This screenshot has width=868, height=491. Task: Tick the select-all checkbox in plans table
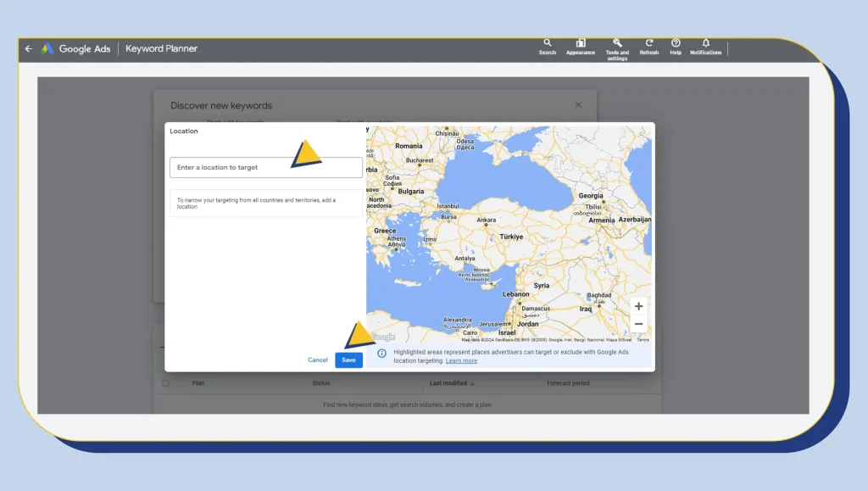165,383
